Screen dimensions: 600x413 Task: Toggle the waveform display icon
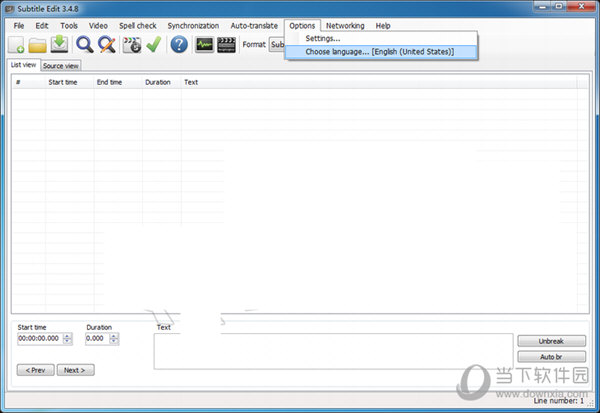tap(204, 45)
